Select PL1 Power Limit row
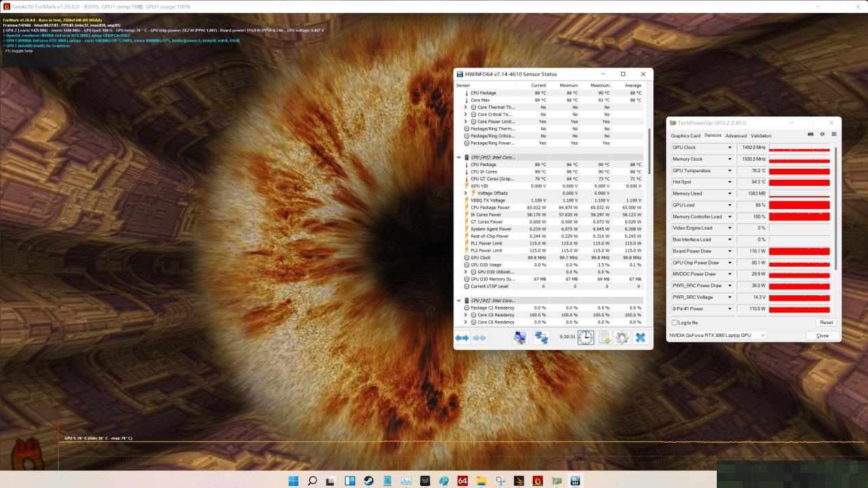The width and height of the screenshot is (868, 488). (551, 243)
